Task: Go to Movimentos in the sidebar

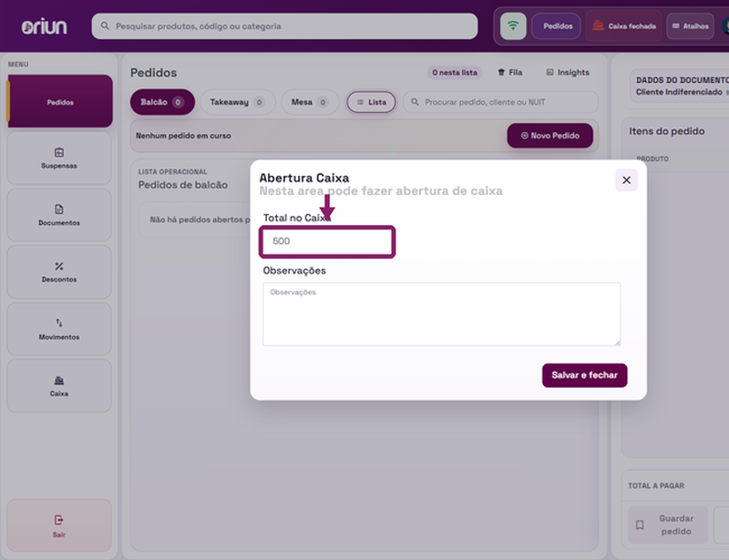Action: [x=59, y=329]
